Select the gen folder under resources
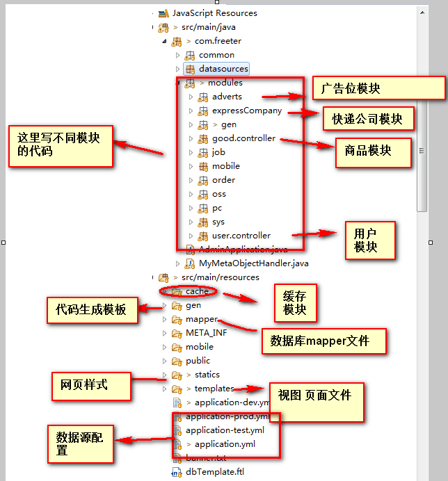The height and width of the screenshot is (481, 448). pyautogui.click(x=193, y=306)
